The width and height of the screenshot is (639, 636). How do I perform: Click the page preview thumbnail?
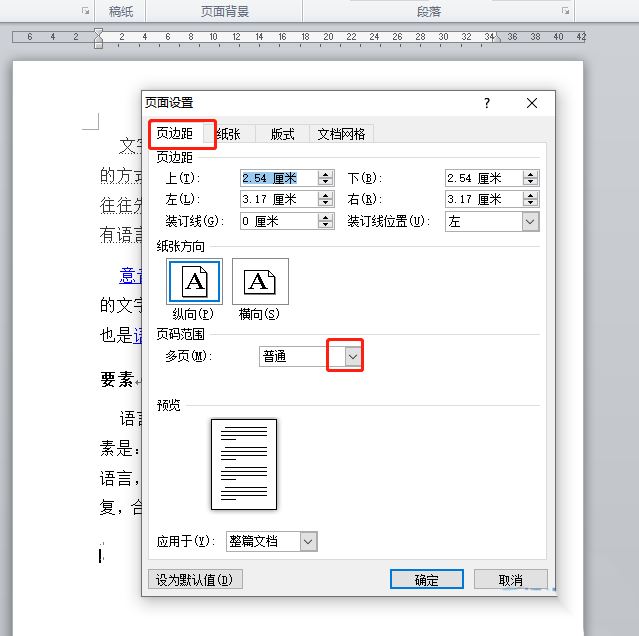(243, 464)
